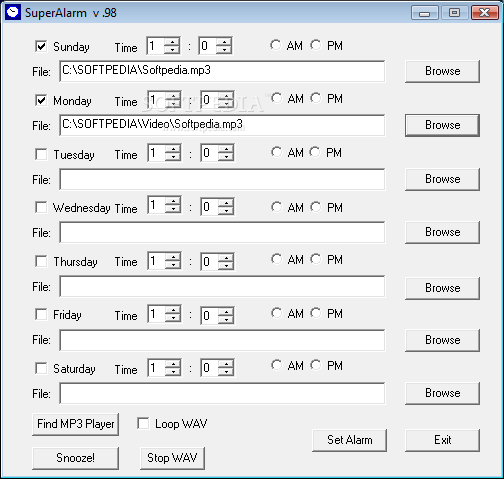The image size is (504, 479).
Task: Enable the Thursday alarm checkbox
Action: 41,261
